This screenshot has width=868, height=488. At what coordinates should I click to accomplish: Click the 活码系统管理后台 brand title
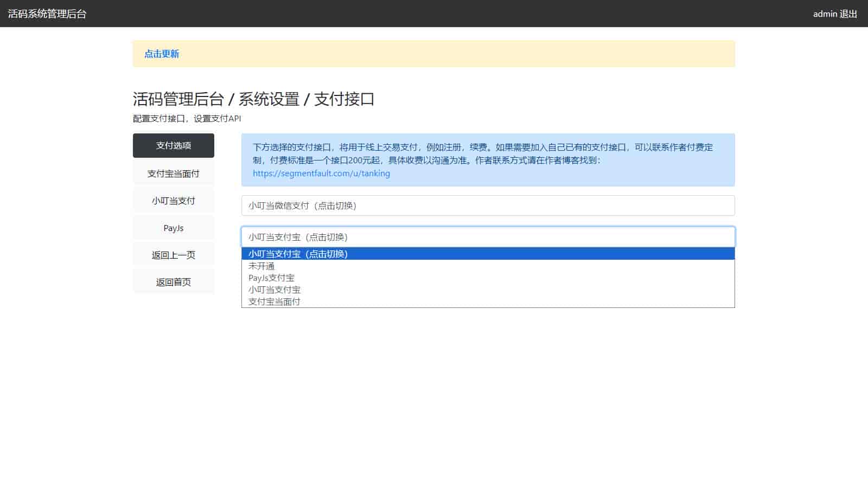point(47,14)
